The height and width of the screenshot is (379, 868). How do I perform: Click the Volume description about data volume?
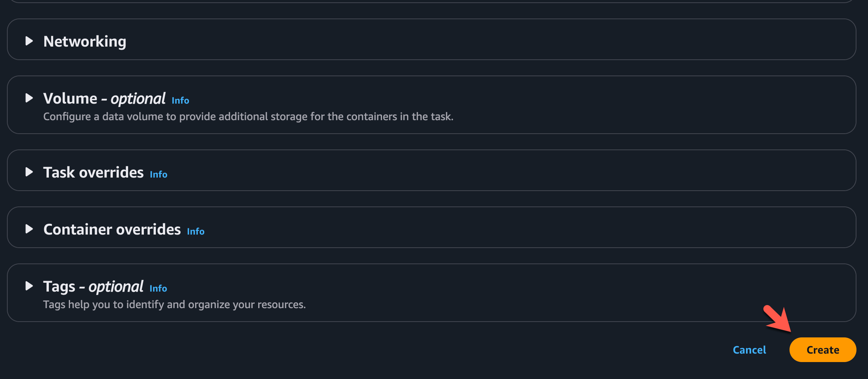click(x=248, y=116)
